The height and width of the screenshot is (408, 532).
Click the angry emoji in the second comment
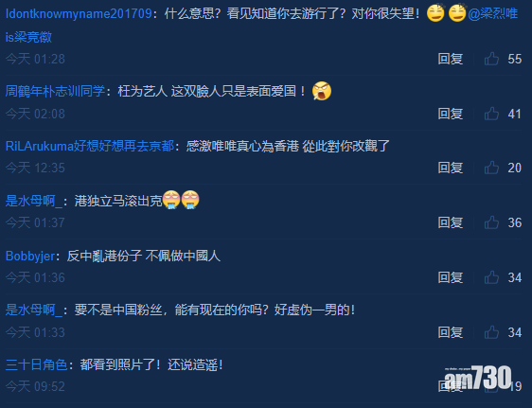pos(322,91)
